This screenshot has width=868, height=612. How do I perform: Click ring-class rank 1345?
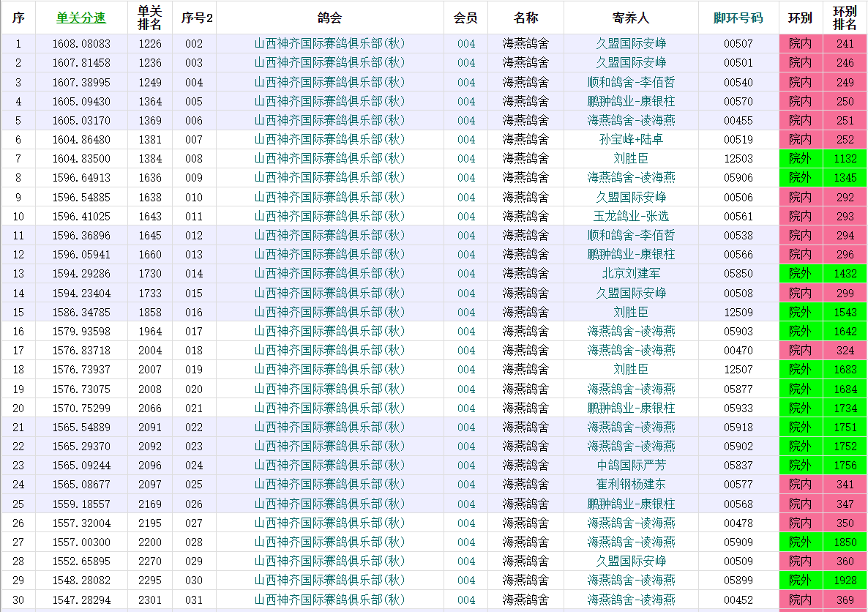[x=845, y=178]
